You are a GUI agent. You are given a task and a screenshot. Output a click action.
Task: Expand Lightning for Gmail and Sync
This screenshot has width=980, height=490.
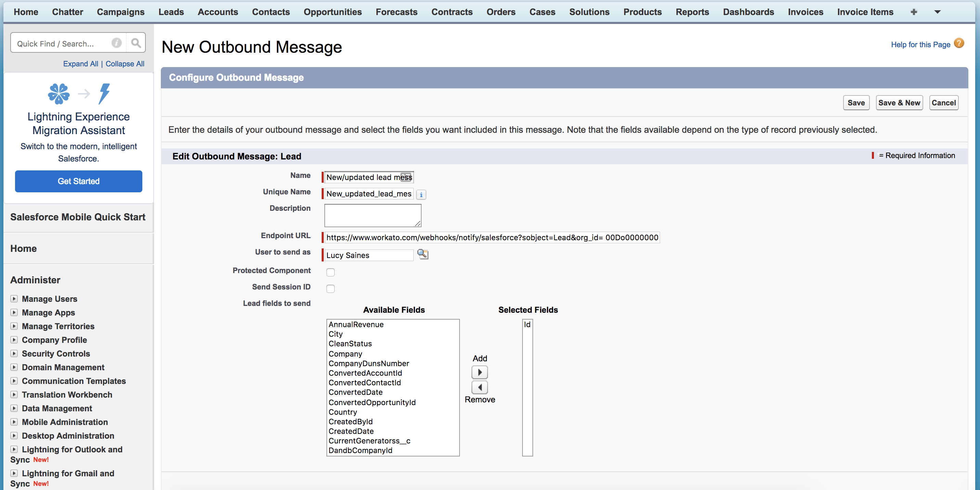14,473
